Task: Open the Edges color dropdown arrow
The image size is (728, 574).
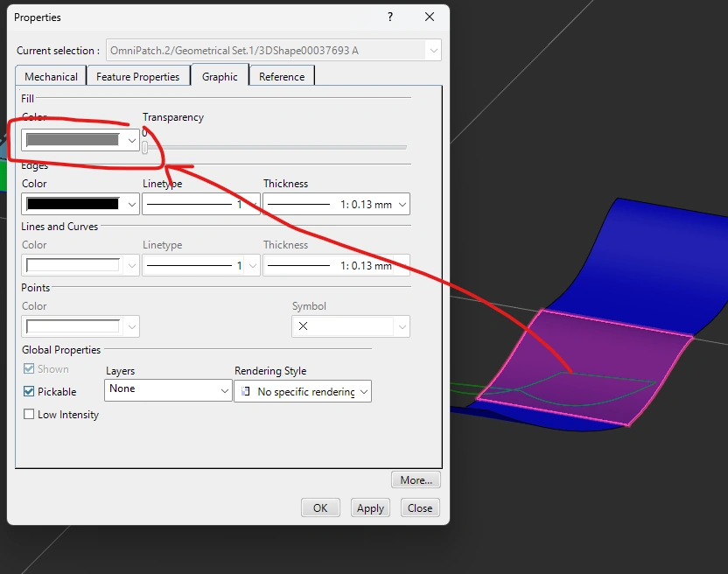Action: pos(132,205)
